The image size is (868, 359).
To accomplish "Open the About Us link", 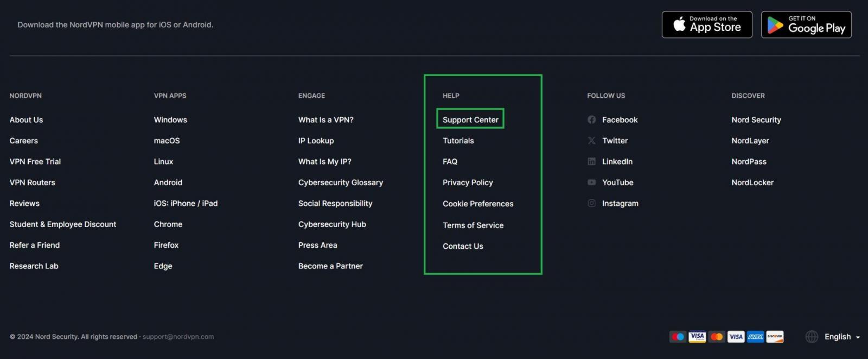I will point(26,119).
